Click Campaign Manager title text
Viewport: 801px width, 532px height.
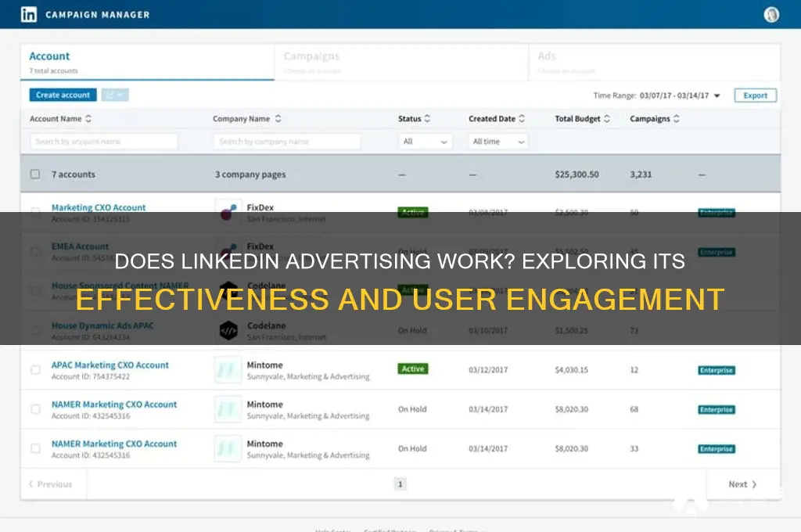(x=98, y=15)
